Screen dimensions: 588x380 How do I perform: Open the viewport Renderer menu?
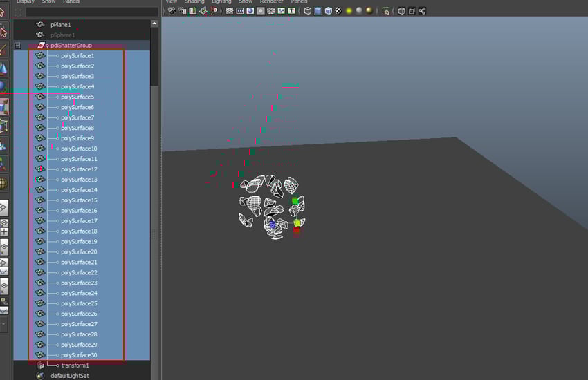[x=271, y=2]
